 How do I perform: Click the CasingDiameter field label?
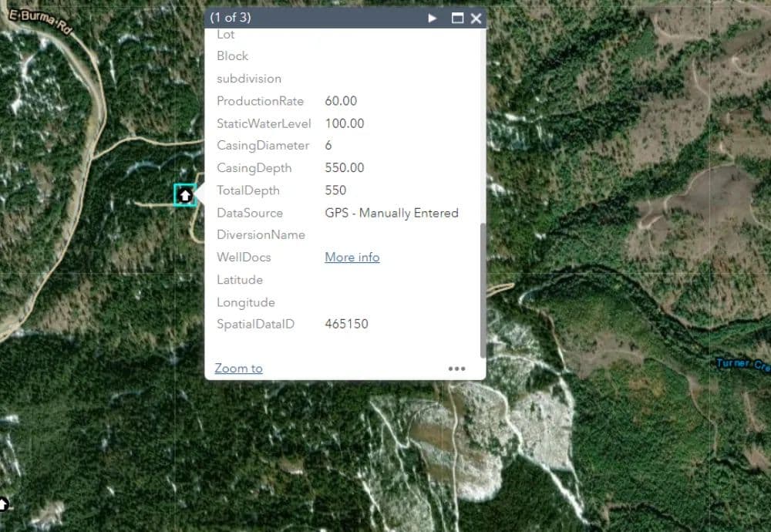point(263,146)
